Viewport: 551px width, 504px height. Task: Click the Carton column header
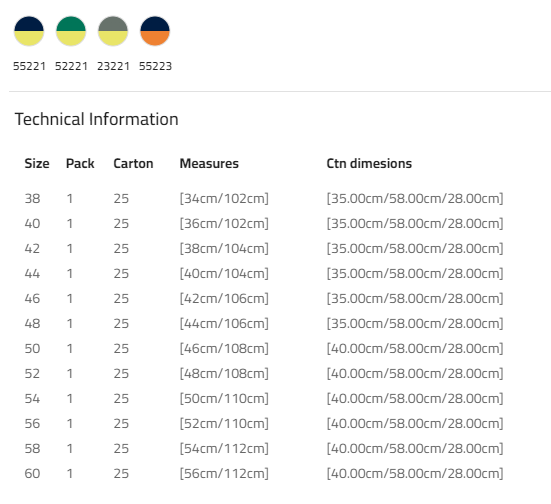(x=133, y=163)
